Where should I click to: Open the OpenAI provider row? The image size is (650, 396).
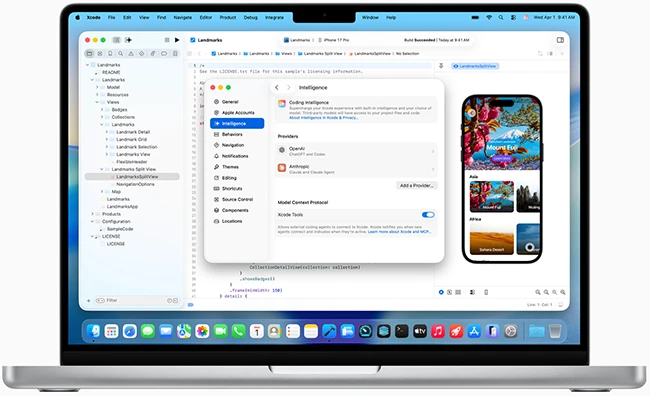356,151
